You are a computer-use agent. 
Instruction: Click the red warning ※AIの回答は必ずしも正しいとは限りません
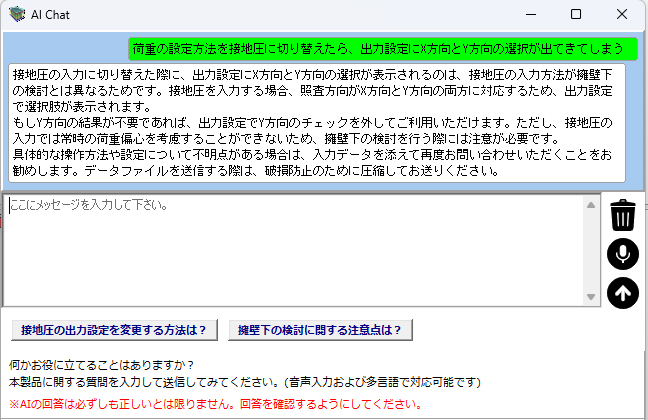click(216, 404)
